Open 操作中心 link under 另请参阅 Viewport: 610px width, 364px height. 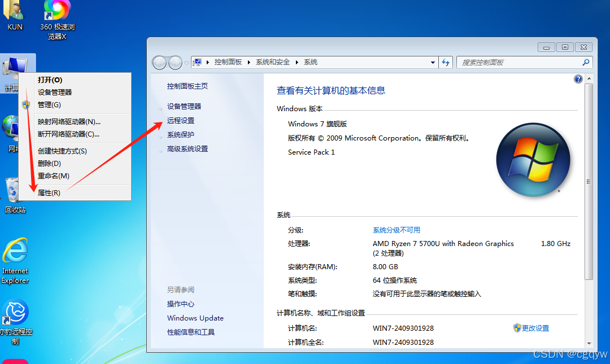click(181, 304)
